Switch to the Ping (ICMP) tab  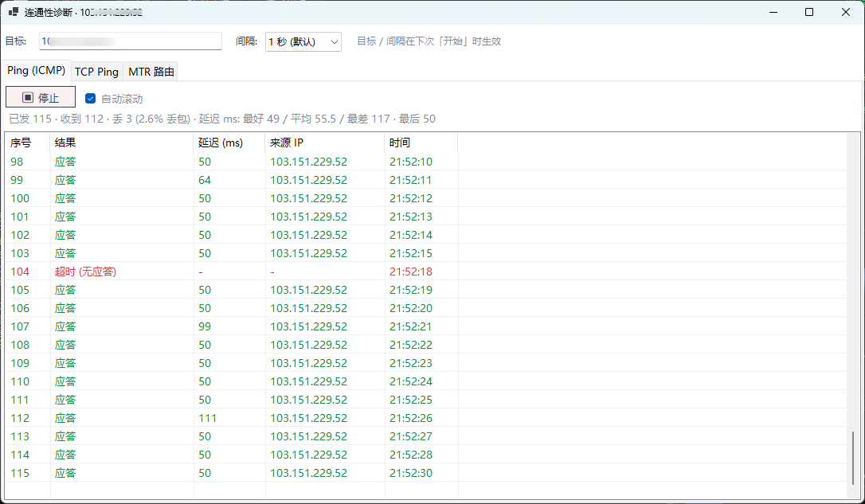coord(37,71)
